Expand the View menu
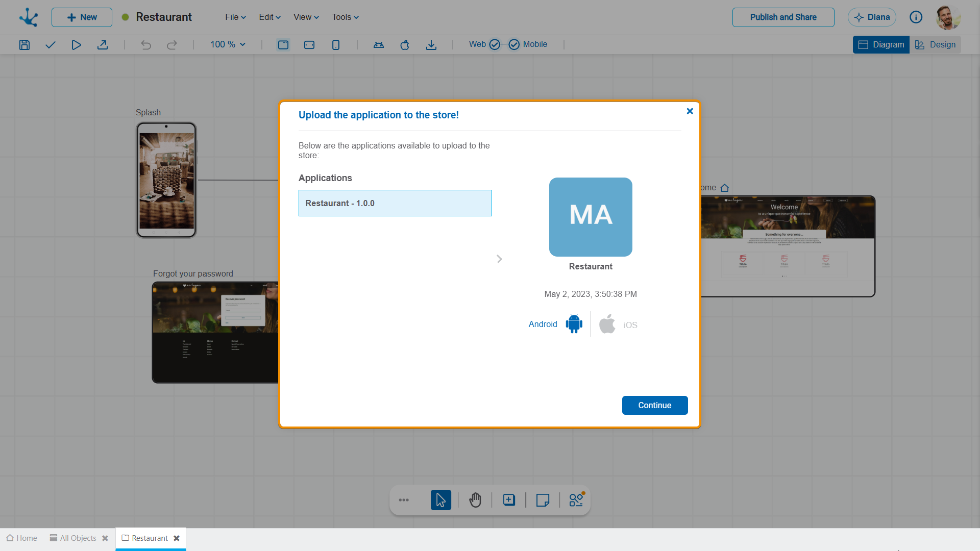The image size is (980, 551). coord(306,17)
